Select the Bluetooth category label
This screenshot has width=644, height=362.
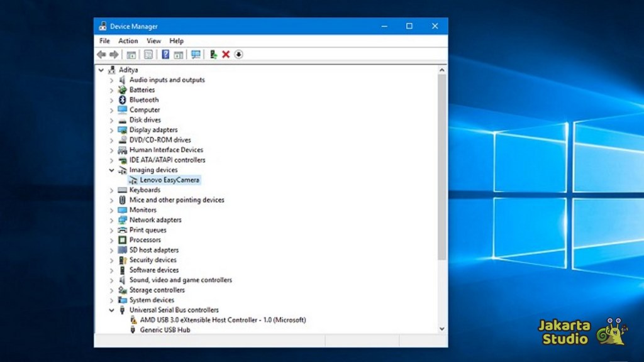coord(144,100)
